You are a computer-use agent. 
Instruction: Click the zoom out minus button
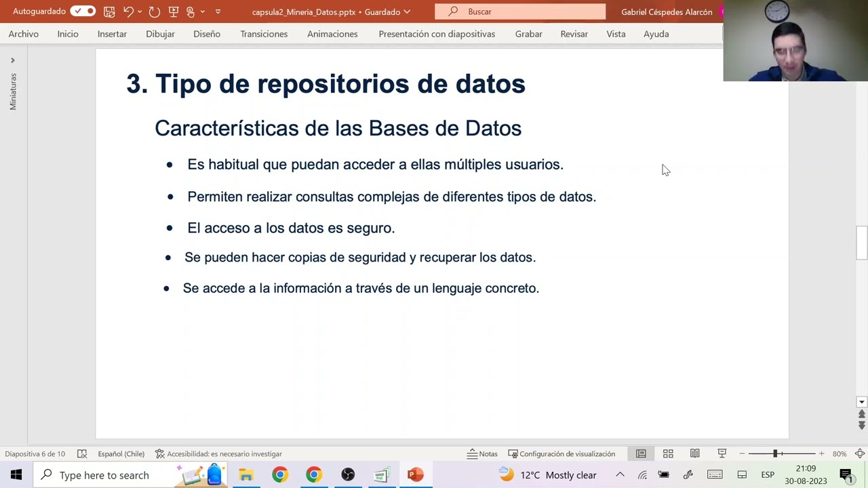point(742,453)
